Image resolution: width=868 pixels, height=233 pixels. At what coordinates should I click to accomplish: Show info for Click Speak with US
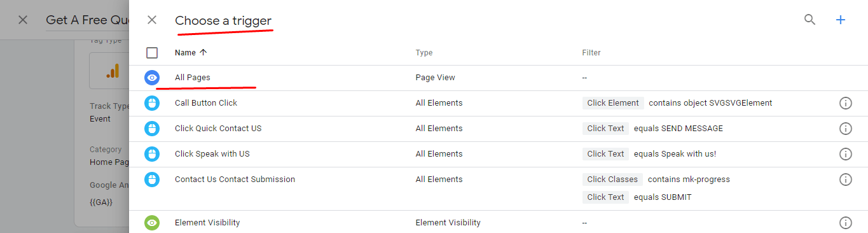tap(846, 154)
